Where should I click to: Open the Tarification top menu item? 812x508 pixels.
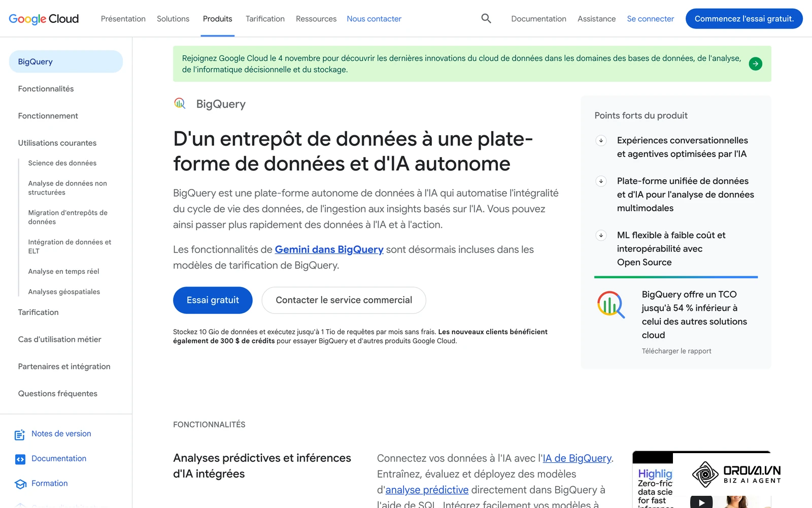[265, 19]
